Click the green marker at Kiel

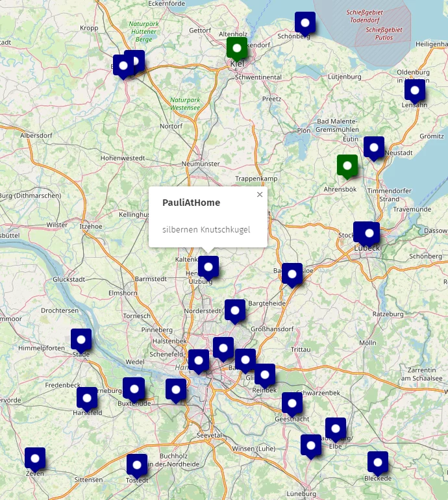pyautogui.click(x=237, y=49)
